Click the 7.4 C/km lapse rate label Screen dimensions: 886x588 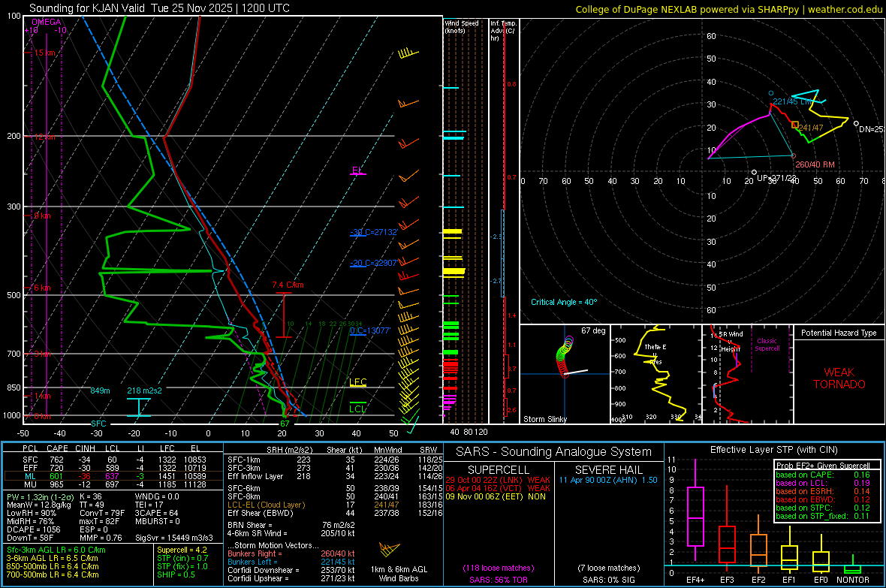[288, 285]
